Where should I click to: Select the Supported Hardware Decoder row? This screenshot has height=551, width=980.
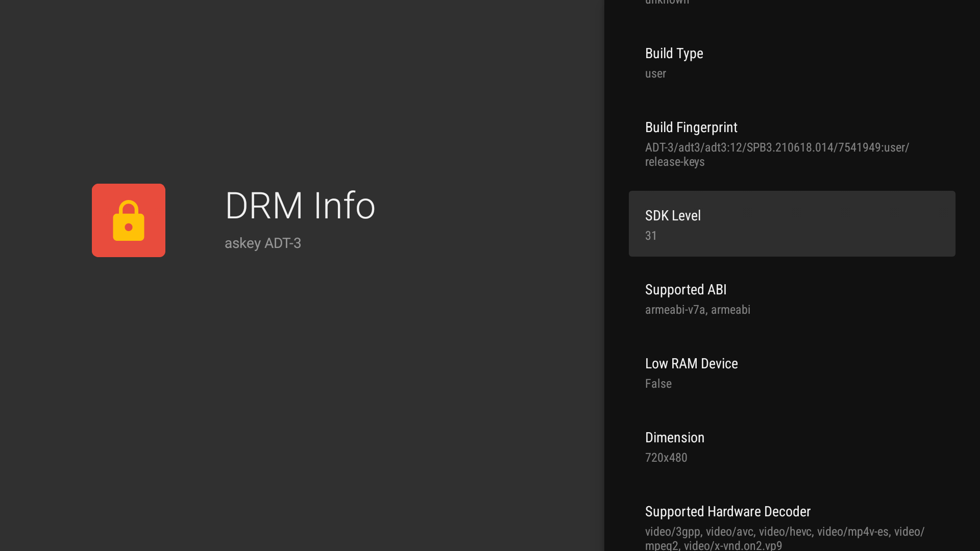[727, 511]
